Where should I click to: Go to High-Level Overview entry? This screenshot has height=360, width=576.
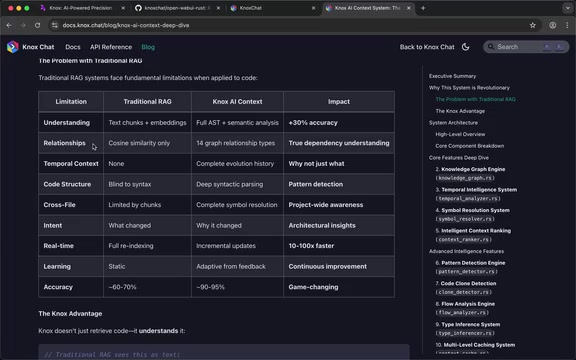pos(460,134)
